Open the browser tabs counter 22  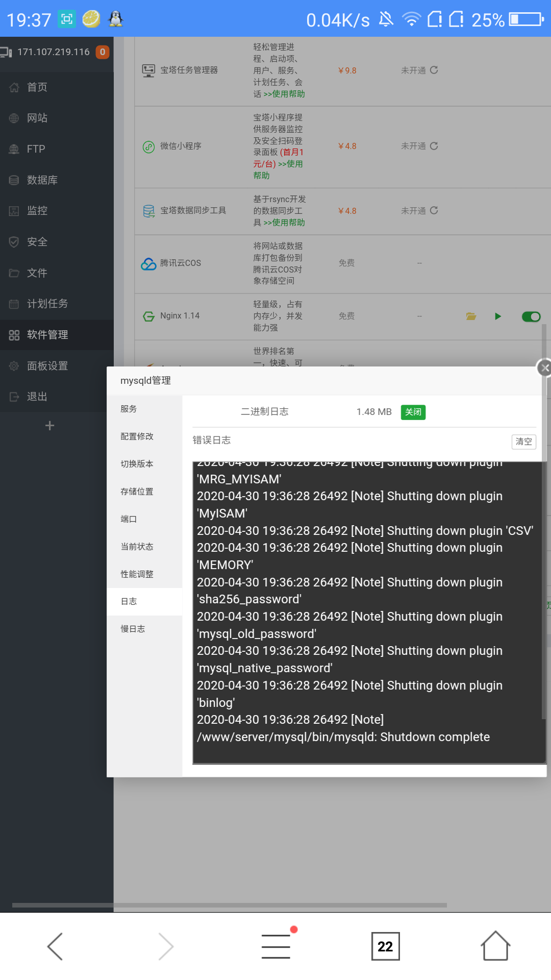tap(386, 946)
